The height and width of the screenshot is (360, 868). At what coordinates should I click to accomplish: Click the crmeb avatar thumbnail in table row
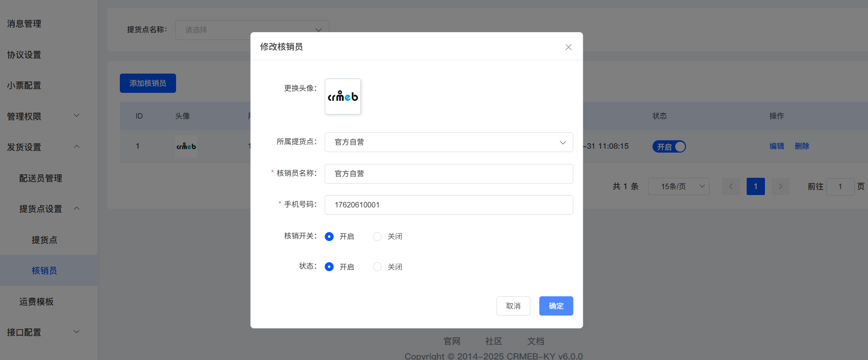pos(186,146)
